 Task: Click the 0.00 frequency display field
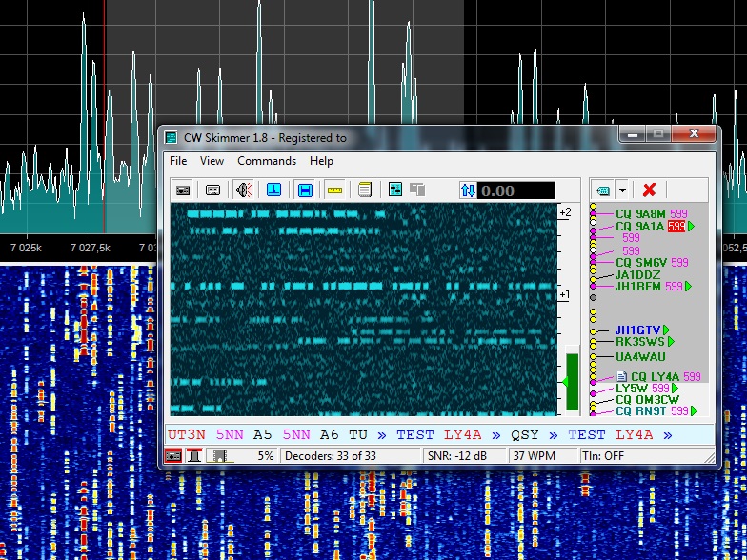pos(516,190)
